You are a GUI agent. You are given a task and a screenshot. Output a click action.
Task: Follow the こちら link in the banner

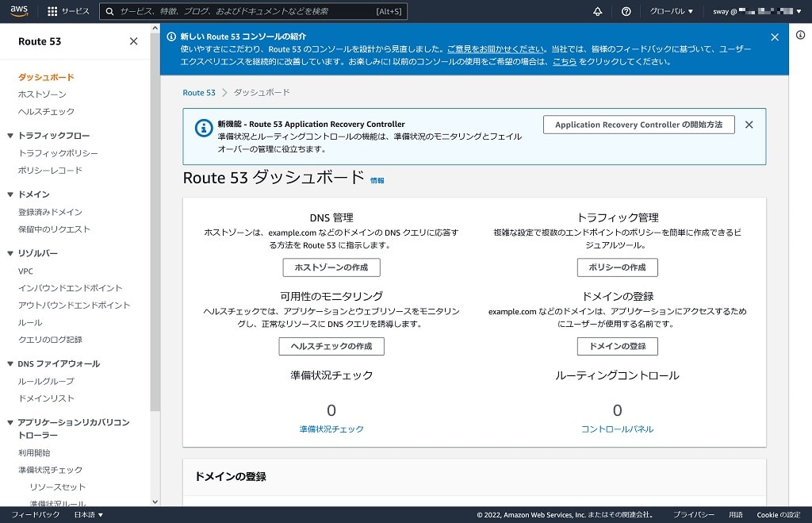point(565,61)
